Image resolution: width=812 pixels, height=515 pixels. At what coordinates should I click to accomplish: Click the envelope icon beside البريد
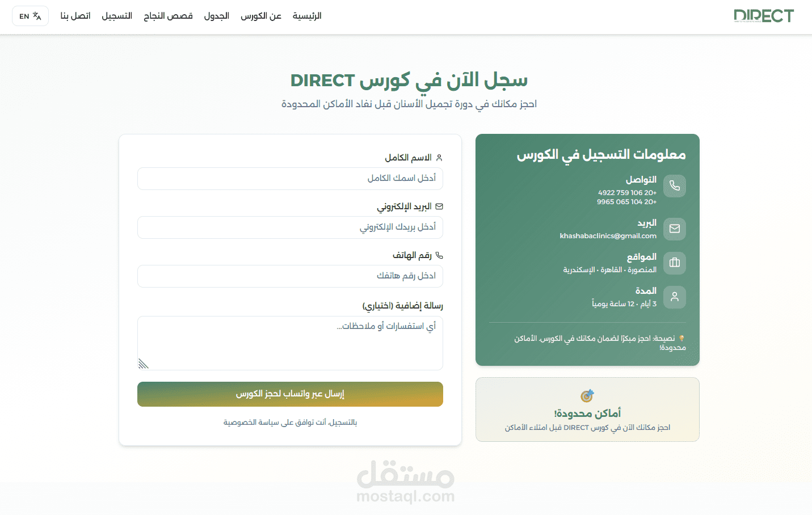(675, 229)
